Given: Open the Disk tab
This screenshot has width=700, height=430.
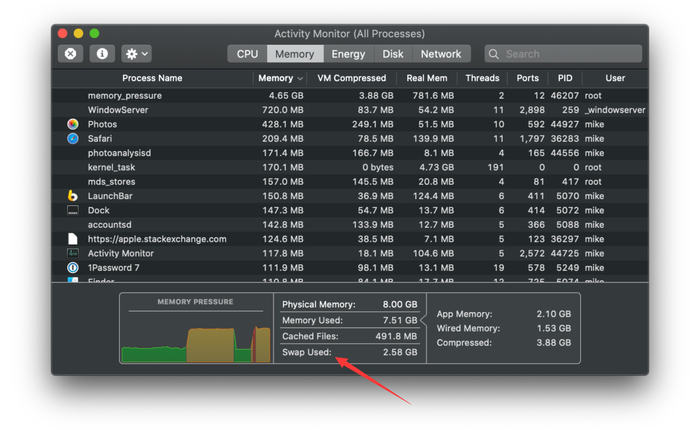Looking at the screenshot, I should pos(393,54).
